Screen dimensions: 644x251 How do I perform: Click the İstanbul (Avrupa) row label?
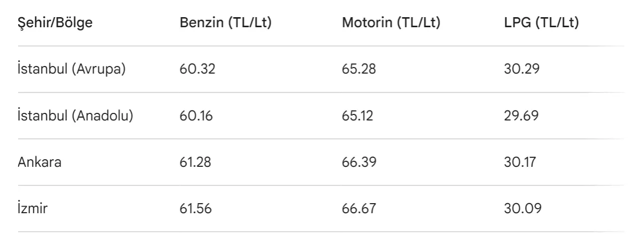71,69
